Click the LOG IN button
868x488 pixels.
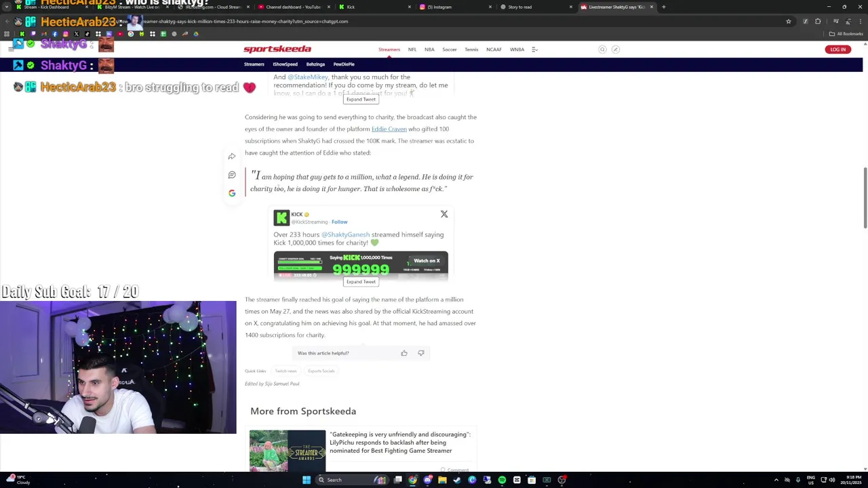coord(838,49)
